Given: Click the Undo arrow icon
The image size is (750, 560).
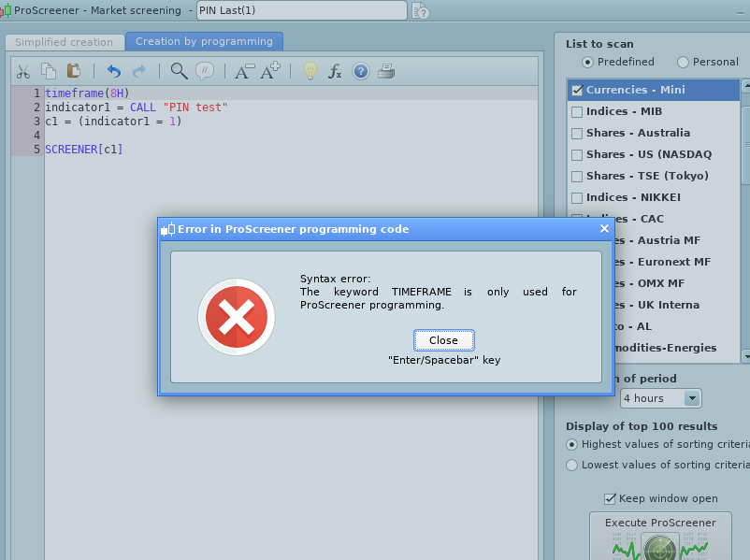Looking at the screenshot, I should (x=114, y=72).
